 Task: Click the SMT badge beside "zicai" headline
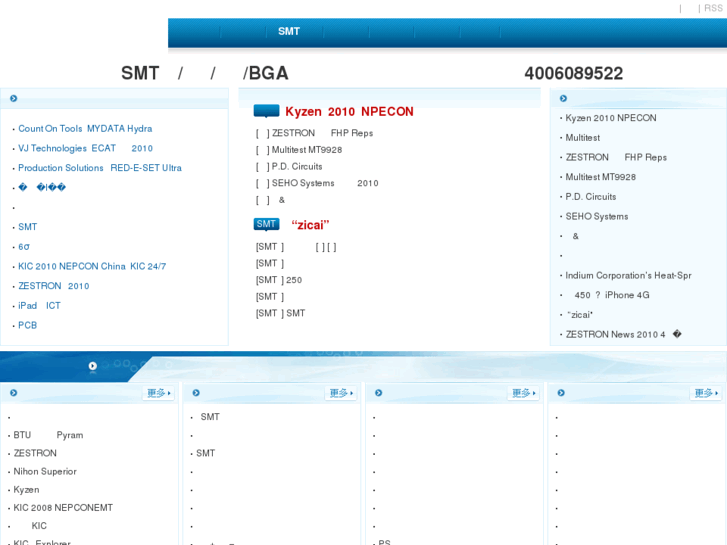point(266,224)
